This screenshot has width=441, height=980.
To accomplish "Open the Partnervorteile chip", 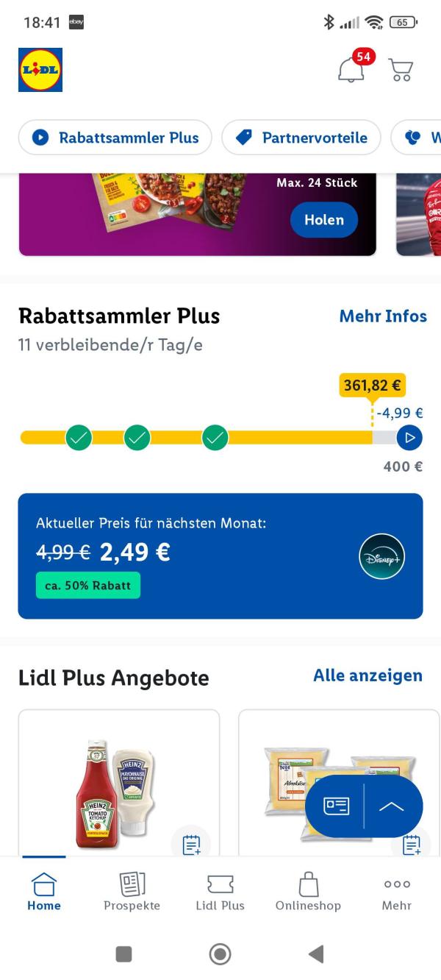I will click(301, 138).
